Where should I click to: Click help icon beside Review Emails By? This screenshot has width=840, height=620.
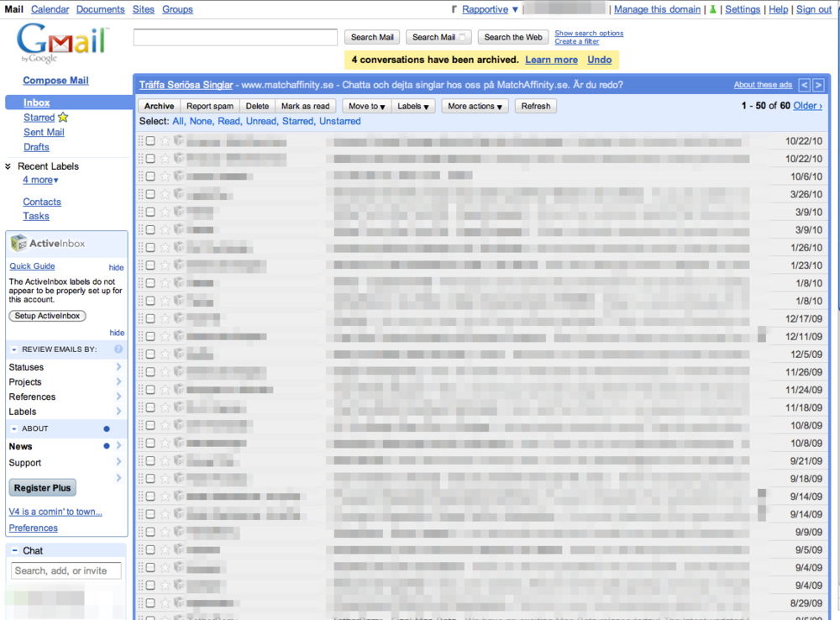point(118,349)
